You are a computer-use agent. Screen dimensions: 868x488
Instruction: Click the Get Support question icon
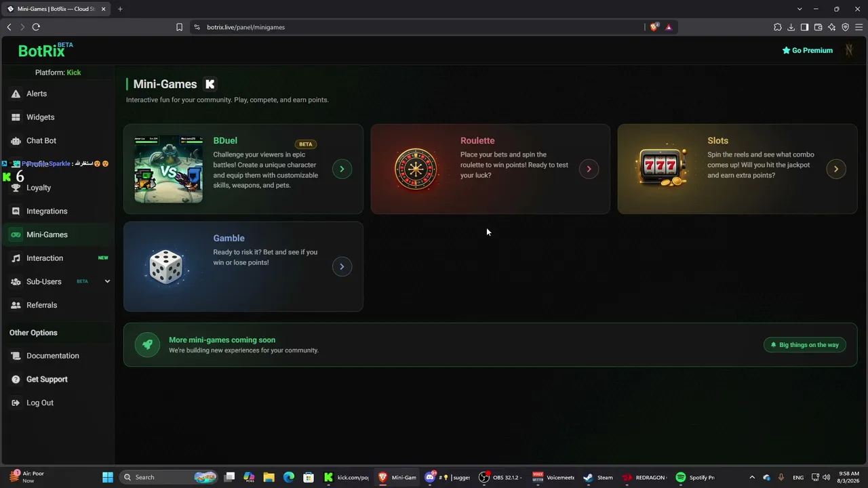click(16, 380)
